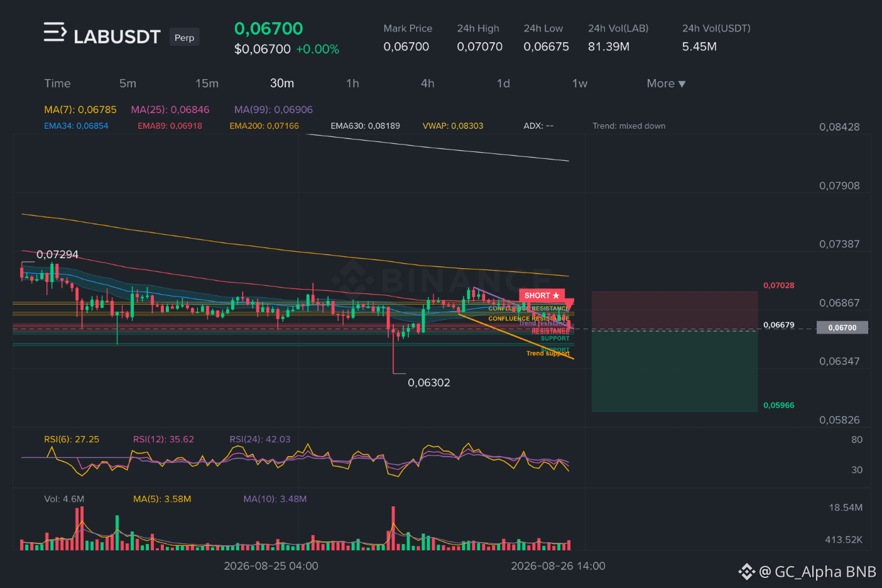This screenshot has height=588, width=882.
Task: Click the 24h High value 0,07070
Action: [x=480, y=46]
